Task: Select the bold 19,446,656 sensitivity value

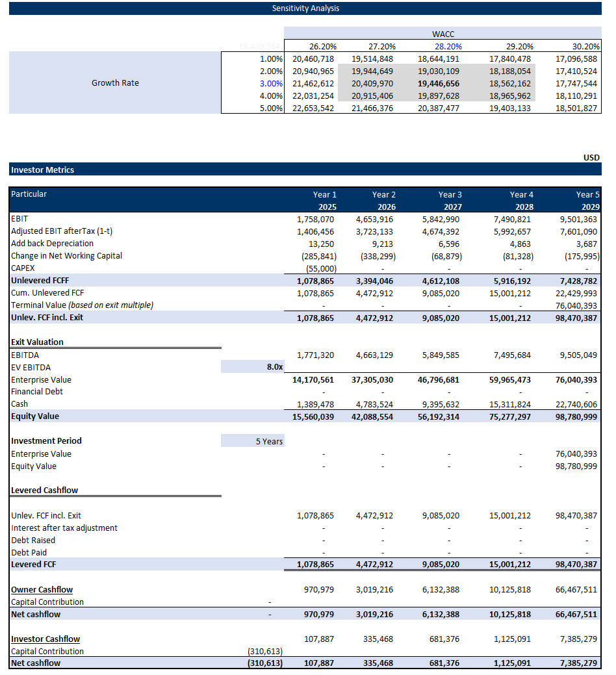Action: pyautogui.click(x=439, y=83)
